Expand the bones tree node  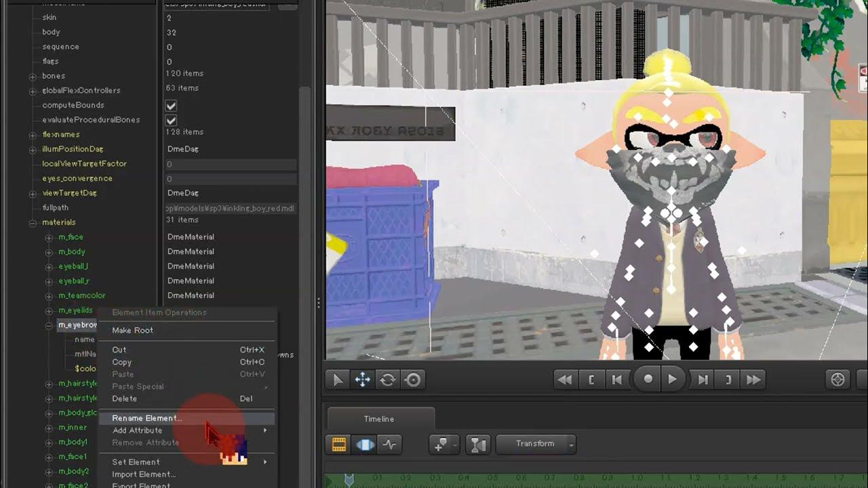33,77
